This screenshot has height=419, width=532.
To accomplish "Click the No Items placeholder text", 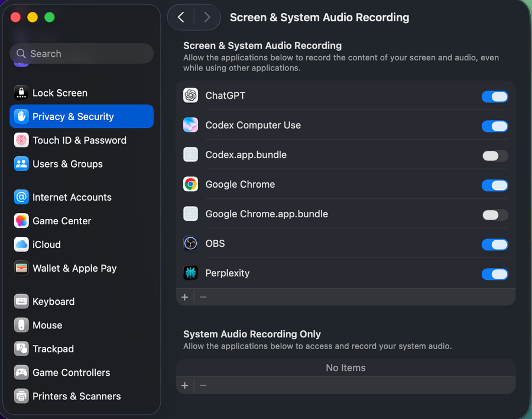I will (346, 368).
